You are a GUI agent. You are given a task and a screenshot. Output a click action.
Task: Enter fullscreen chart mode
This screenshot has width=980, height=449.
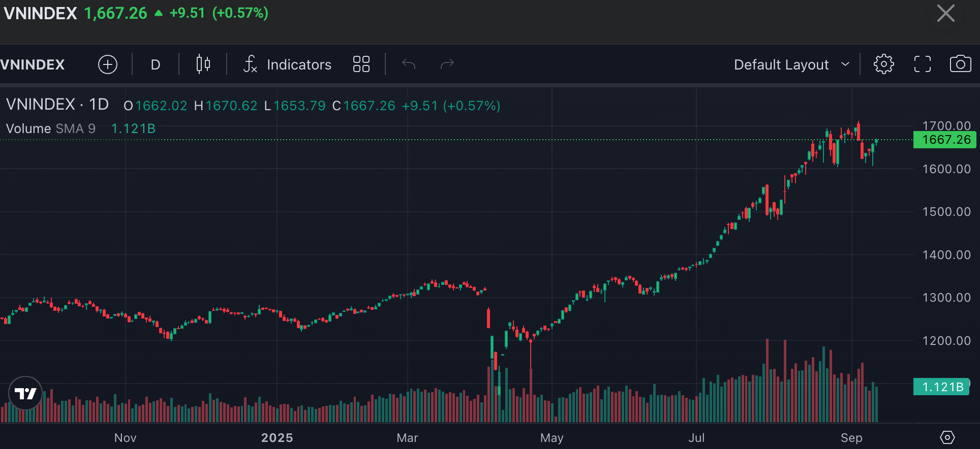point(922,64)
